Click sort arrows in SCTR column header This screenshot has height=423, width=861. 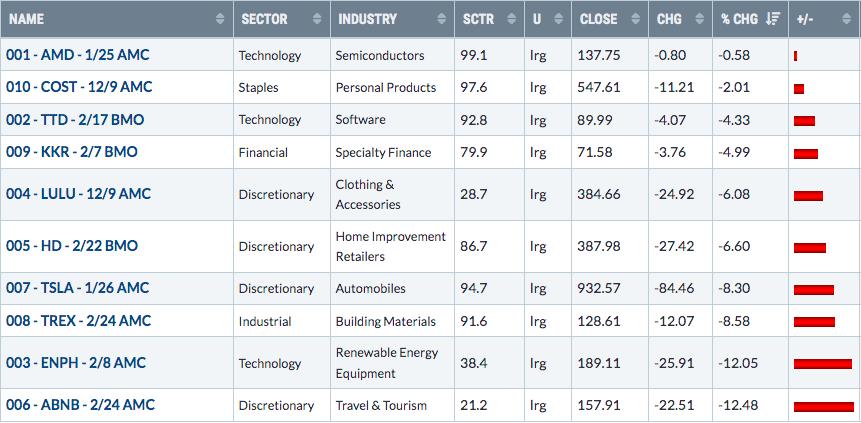(511, 19)
